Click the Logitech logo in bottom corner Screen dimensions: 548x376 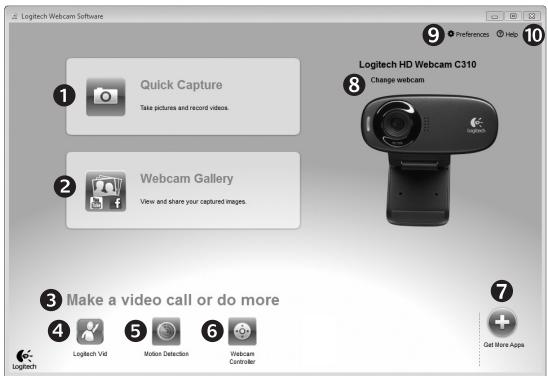[24, 359]
